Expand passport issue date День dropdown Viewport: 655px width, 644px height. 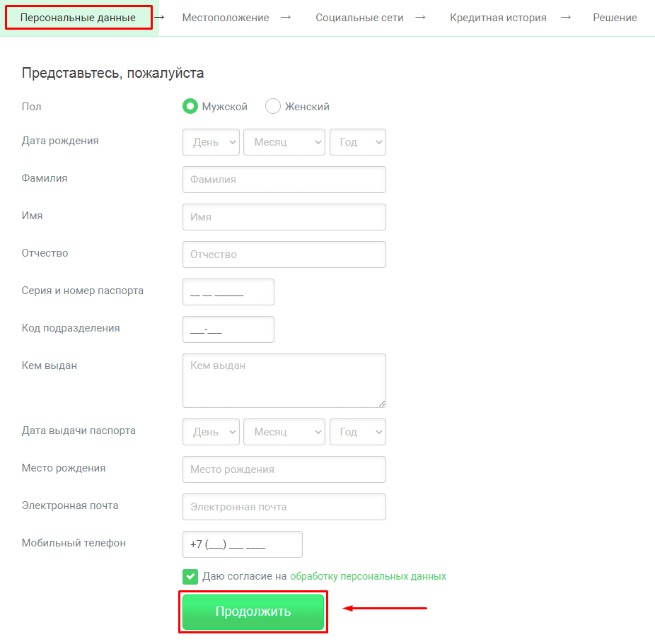[211, 432]
